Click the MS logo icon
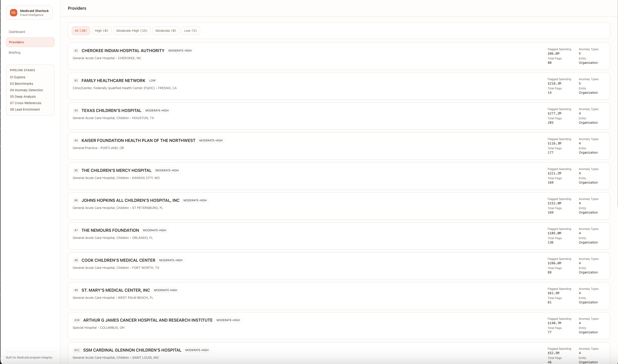618x364 pixels. pyautogui.click(x=14, y=13)
